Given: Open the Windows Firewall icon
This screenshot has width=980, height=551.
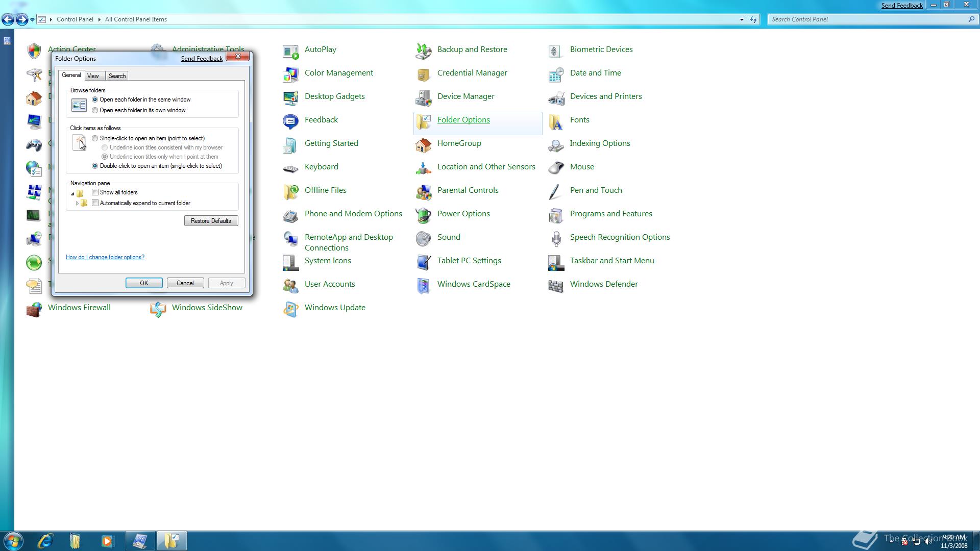Looking at the screenshot, I should (34, 310).
